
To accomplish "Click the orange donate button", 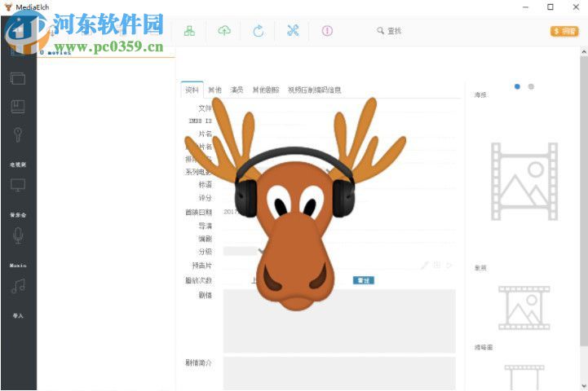I will 564,31.
